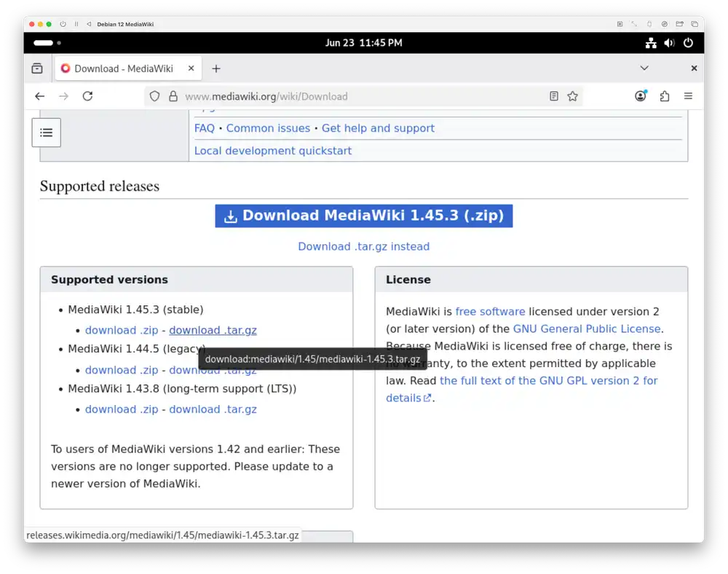Click the VM window power icon in title bar
The image size is (728, 574).
click(x=63, y=24)
